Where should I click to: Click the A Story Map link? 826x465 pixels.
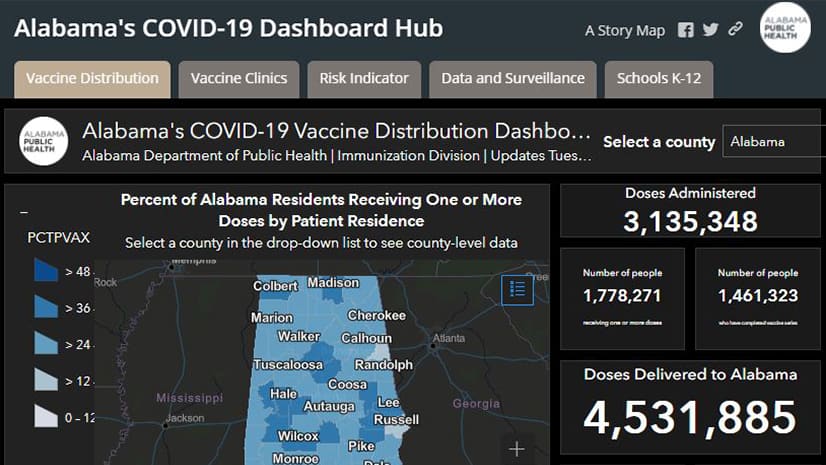pos(625,31)
